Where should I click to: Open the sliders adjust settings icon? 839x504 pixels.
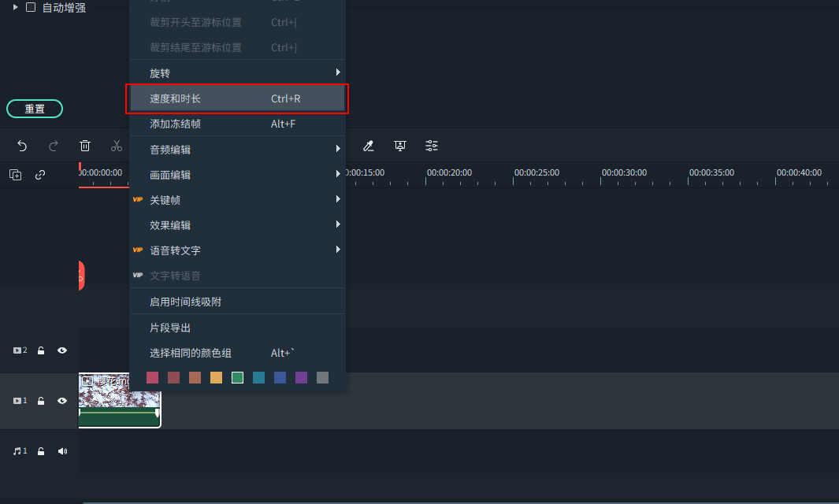[x=432, y=146]
